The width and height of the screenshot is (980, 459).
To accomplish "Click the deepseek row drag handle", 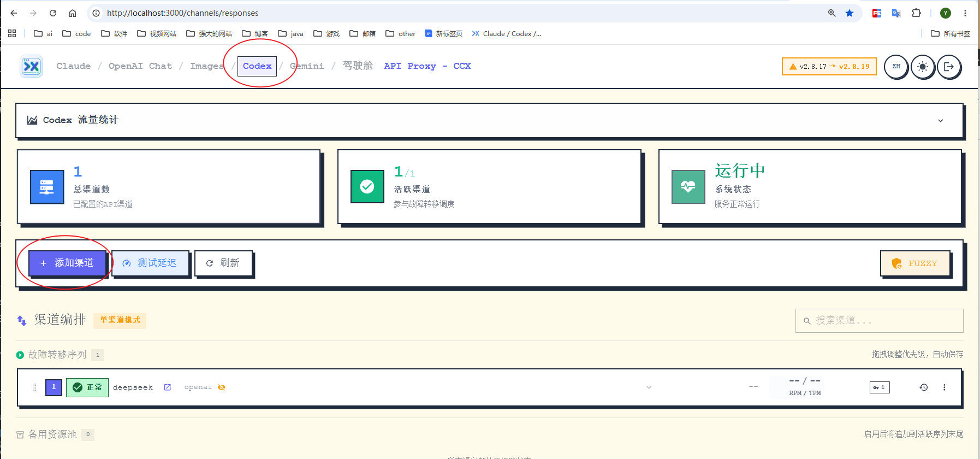I will tap(35, 387).
